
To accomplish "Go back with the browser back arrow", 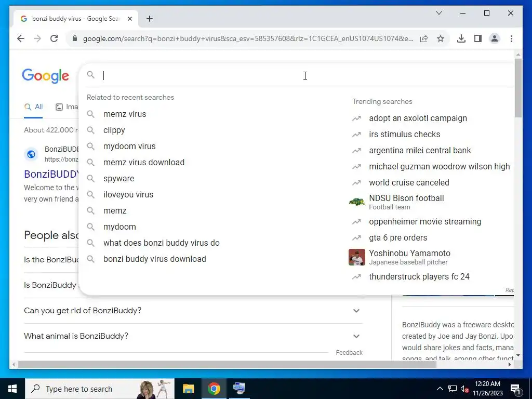I will point(21,38).
